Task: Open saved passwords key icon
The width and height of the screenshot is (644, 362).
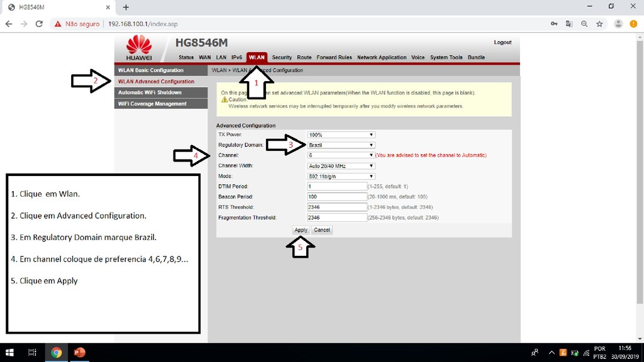Action: point(554,24)
